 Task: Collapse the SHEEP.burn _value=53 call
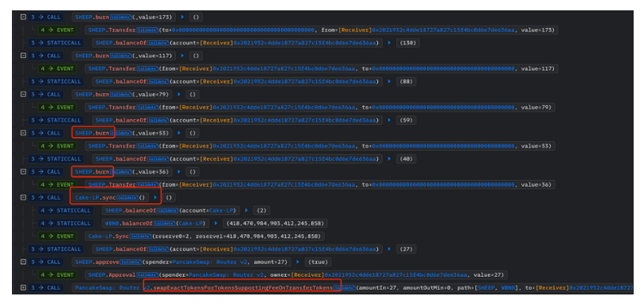[23, 133]
